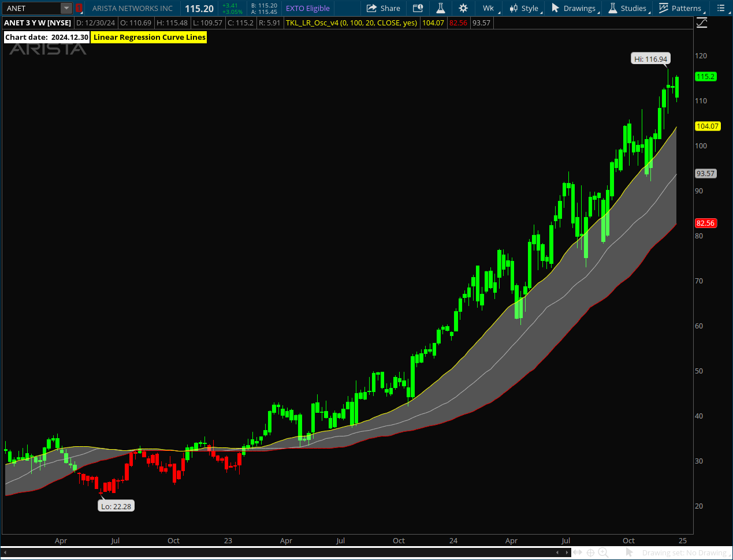Click the ANET 3 Y W [NYSE] chart title
Image resolution: width=733 pixels, height=560 pixels.
click(38, 23)
